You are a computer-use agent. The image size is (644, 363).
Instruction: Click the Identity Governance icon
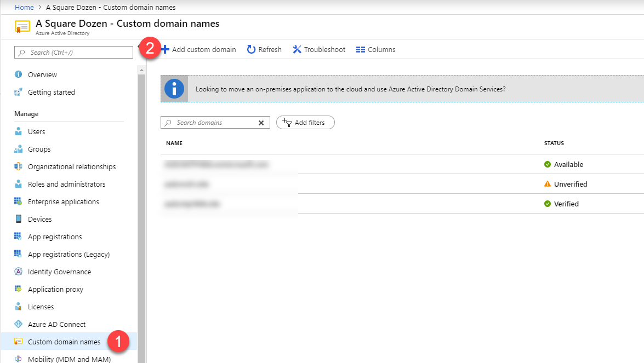coord(18,272)
